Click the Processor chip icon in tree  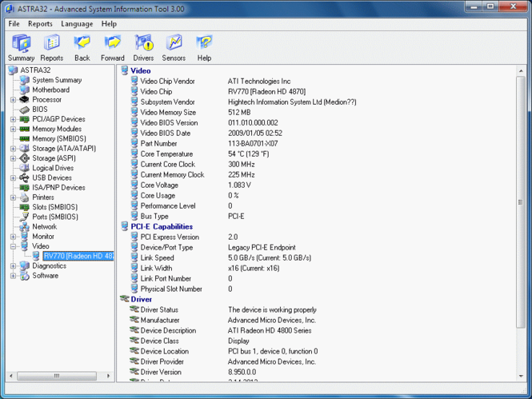25,100
